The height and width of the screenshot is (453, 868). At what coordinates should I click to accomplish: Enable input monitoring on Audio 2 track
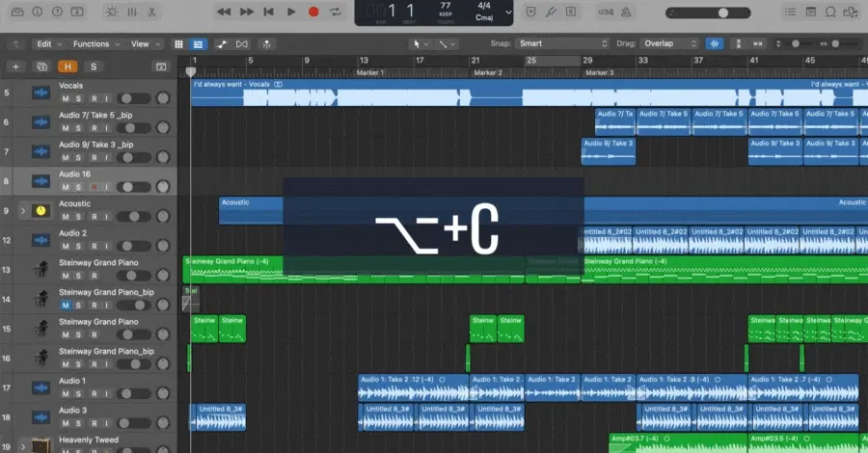pos(106,246)
